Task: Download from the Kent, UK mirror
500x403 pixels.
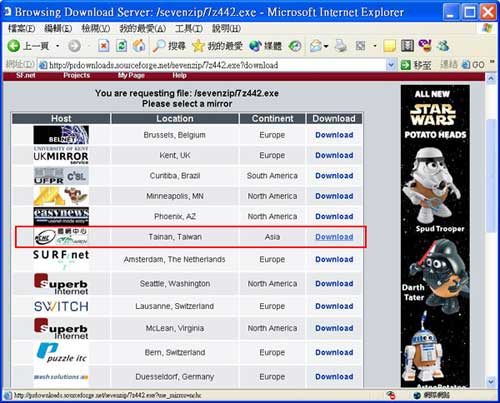Action: (x=334, y=155)
